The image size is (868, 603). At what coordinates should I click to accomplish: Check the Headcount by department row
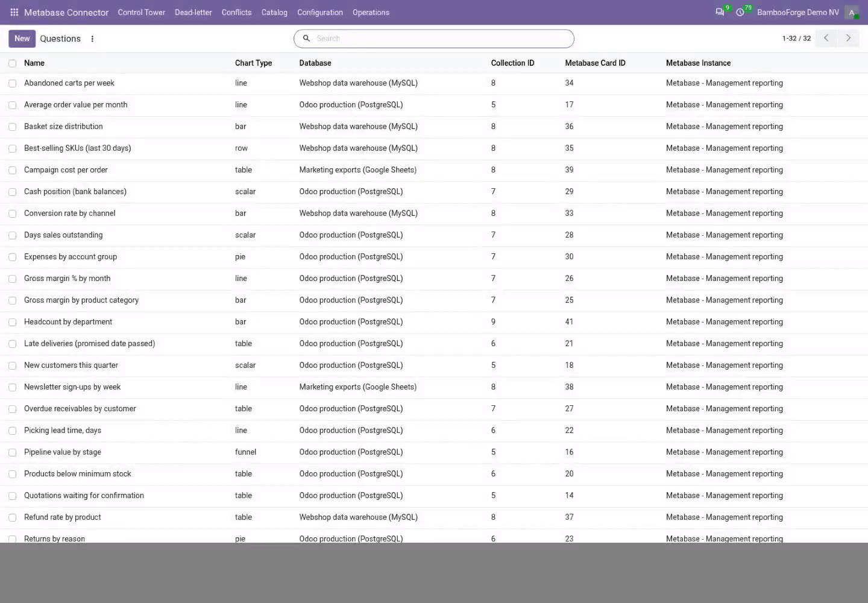coord(12,322)
